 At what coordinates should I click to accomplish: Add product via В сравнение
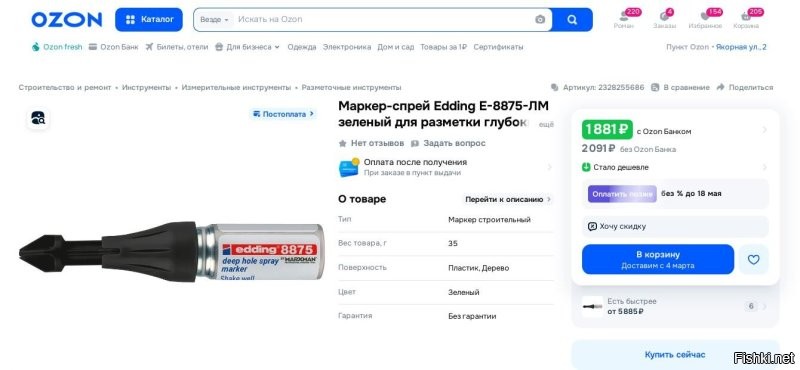(681, 87)
